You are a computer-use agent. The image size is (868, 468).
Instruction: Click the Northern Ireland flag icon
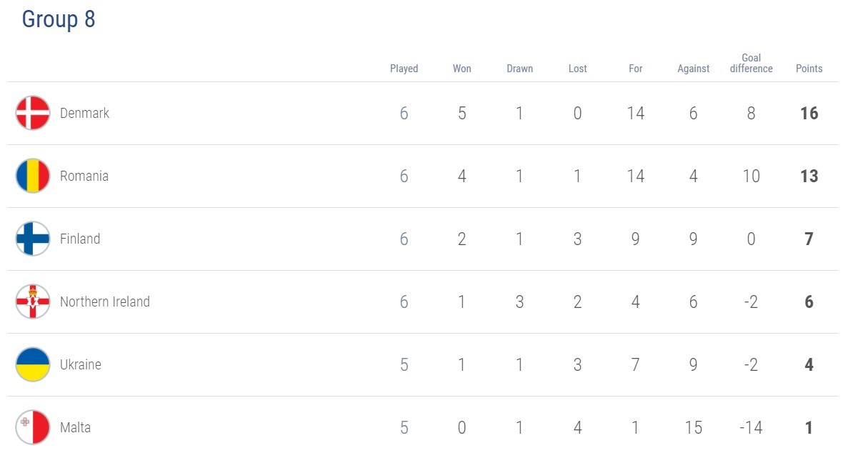pyautogui.click(x=33, y=302)
